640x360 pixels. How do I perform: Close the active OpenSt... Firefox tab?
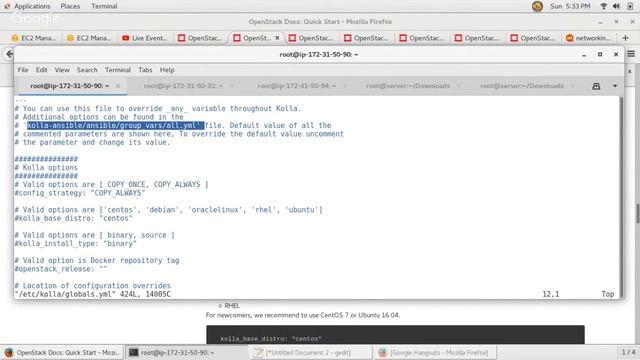click(x=278, y=38)
